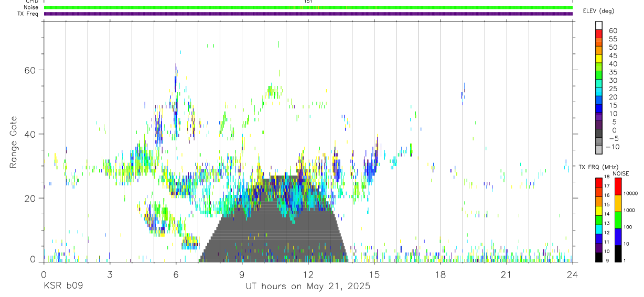
Task: Click the green Noise strip above the plot
Action: coord(308,7)
